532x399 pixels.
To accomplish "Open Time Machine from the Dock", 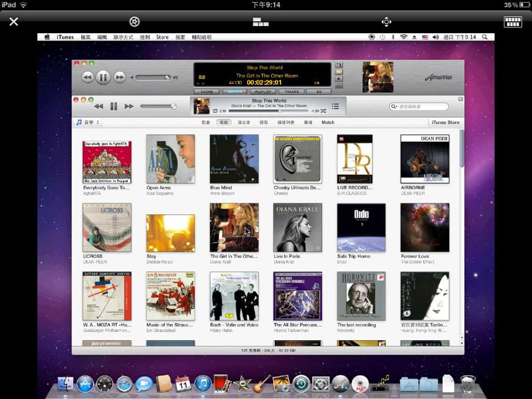I will click(301, 385).
